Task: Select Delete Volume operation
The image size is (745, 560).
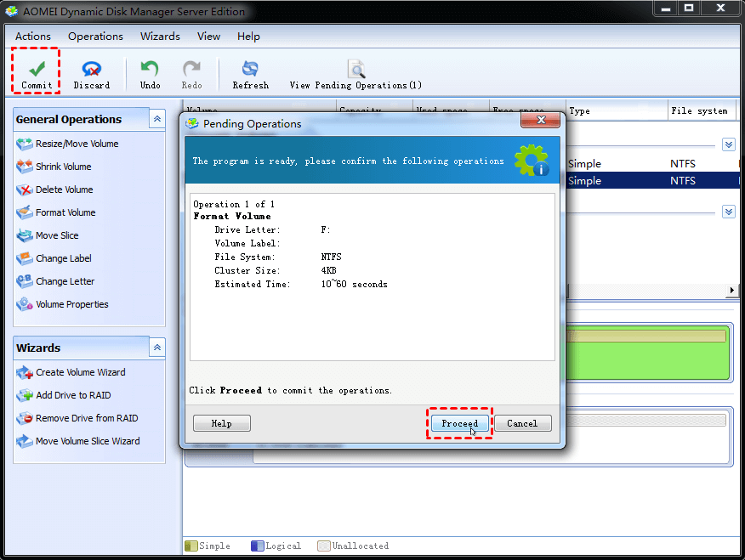Action: tap(54, 189)
